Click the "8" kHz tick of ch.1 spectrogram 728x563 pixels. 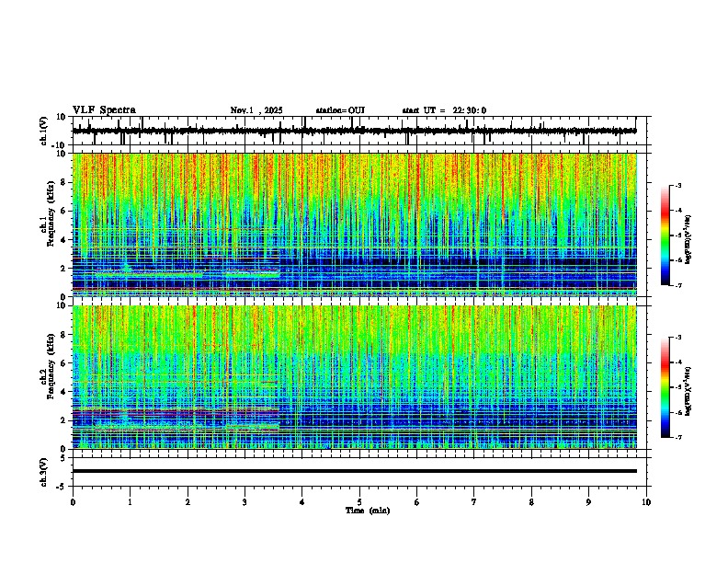(63, 182)
